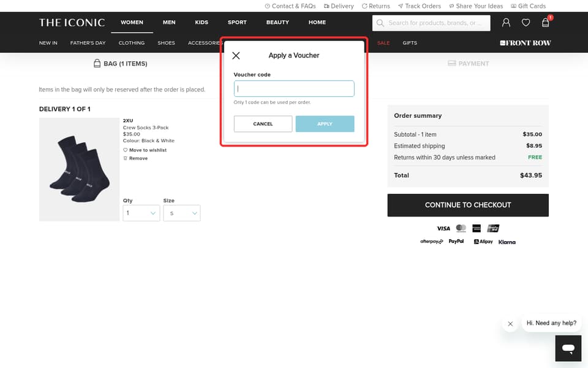This screenshot has width=588, height=368.
Task: Click the Crew Socks 3-Pack title
Action: pyautogui.click(x=146, y=128)
